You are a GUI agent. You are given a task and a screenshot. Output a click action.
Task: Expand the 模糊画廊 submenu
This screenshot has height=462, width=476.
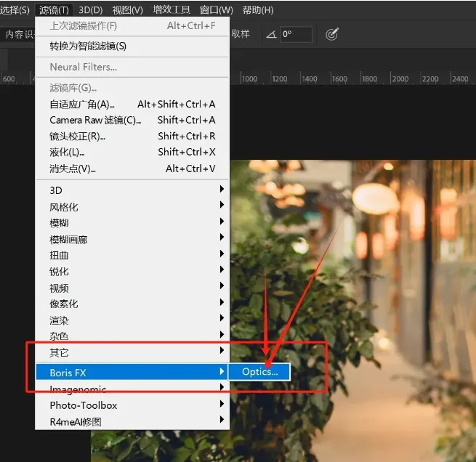132,239
